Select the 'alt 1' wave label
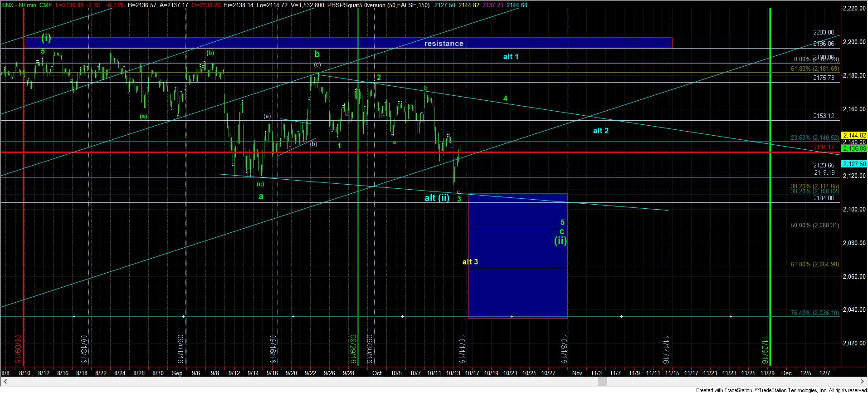The image size is (868, 393). click(x=511, y=57)
